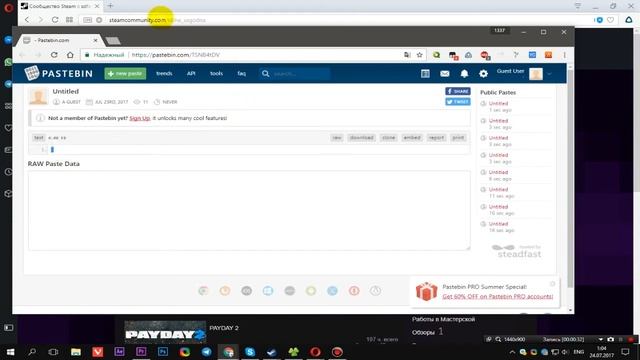The width and height of the screenshot is (640, 360).
Task: Click the gift box icon in PRO promo
Action: point(427,291)
